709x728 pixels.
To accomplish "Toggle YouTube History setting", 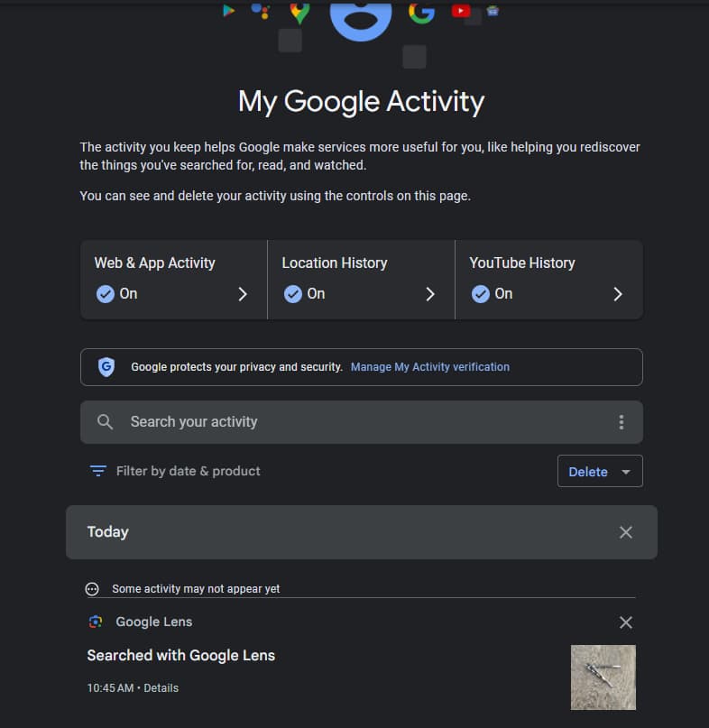I will tap(481, 293).
